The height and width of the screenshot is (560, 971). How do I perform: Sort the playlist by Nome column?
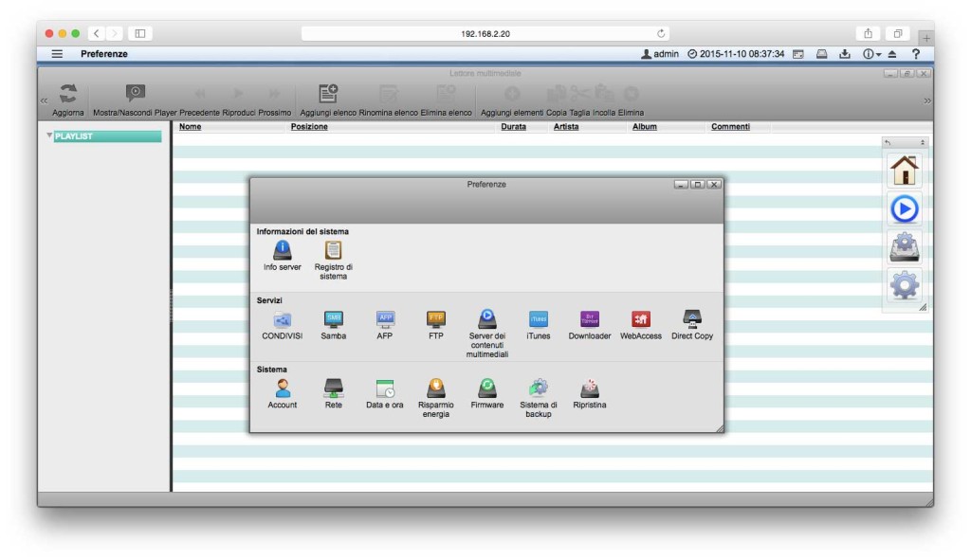(x=190, y=126)
